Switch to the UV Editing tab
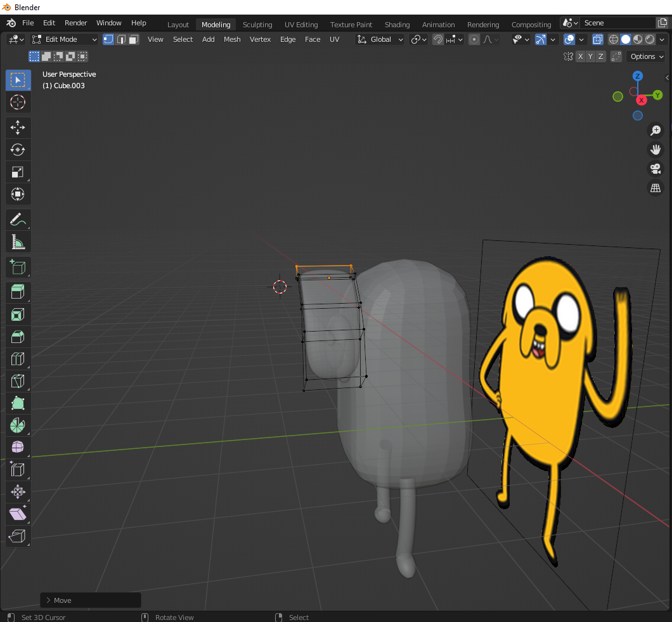The width and height of the screenshot is (672, 622). (x=301, y=25)
